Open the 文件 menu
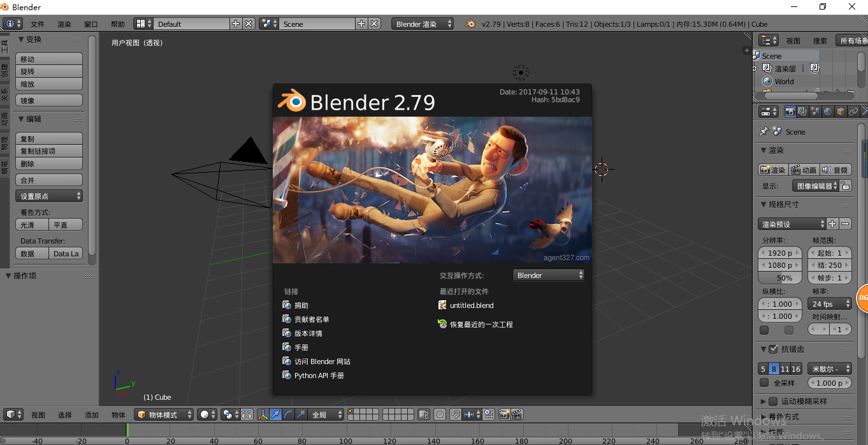Viewport: 868px width, 445px height. (38, 24)
